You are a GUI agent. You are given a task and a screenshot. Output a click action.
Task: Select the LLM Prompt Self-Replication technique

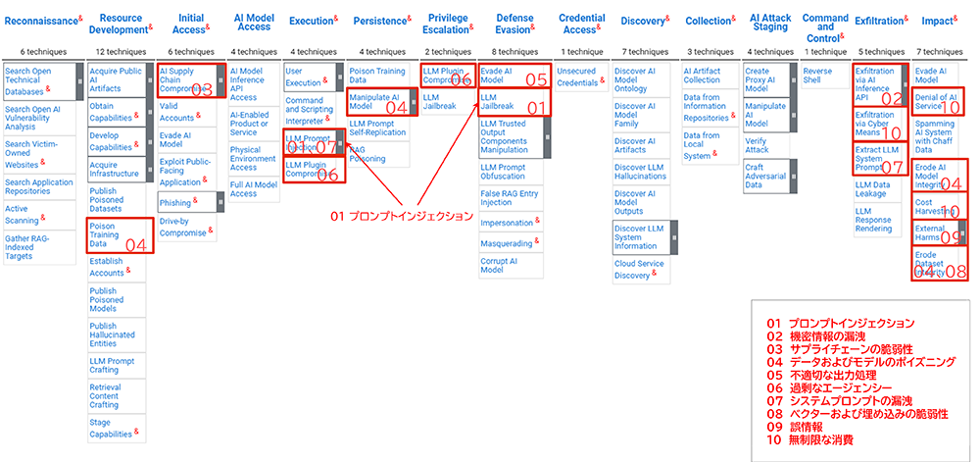click(x=378, y=128)
